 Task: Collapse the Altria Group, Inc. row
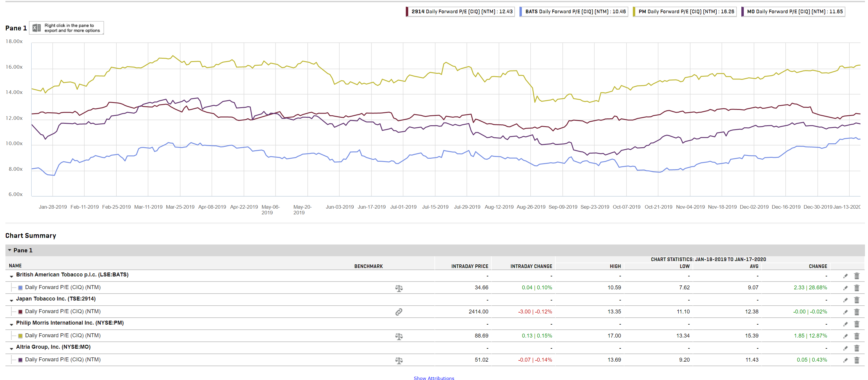[x=11, y=349]
